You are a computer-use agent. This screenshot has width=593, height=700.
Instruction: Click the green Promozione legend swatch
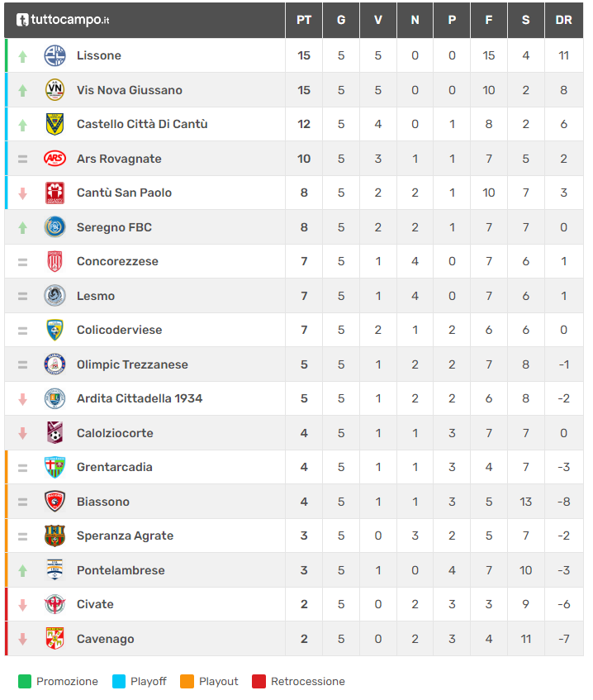click(x=25, y=682)
